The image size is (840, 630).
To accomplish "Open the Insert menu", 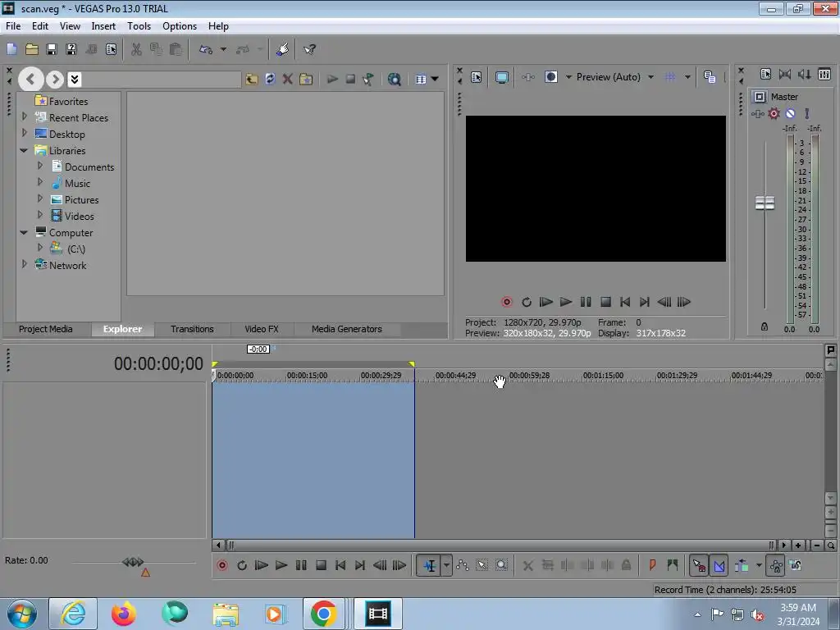I will [x=103, y=25].
